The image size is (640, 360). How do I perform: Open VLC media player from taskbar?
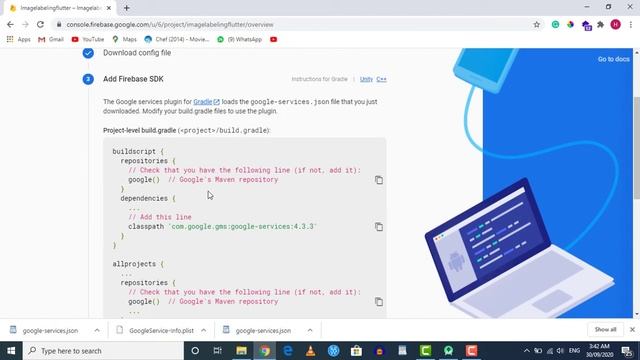point(311,351)
